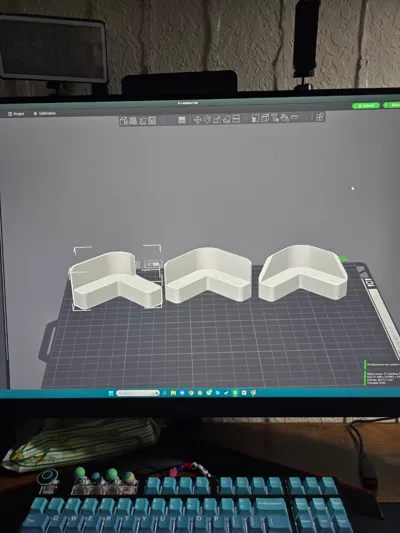Select the Cut tool in toolbar
This screenshot has width=400, height=533.
tap(236, 119)
